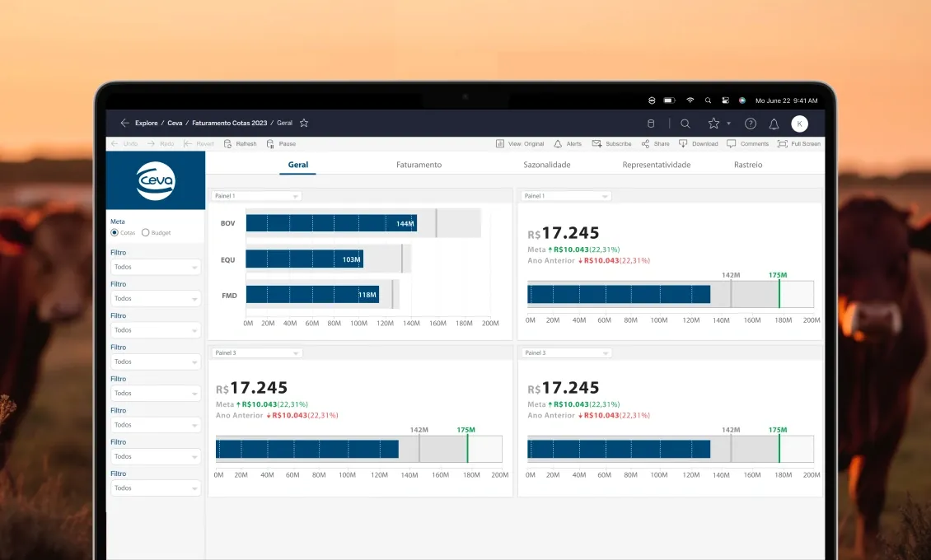
Task: Open the fourth Filtro Todos dropdown
Action: 156,362
